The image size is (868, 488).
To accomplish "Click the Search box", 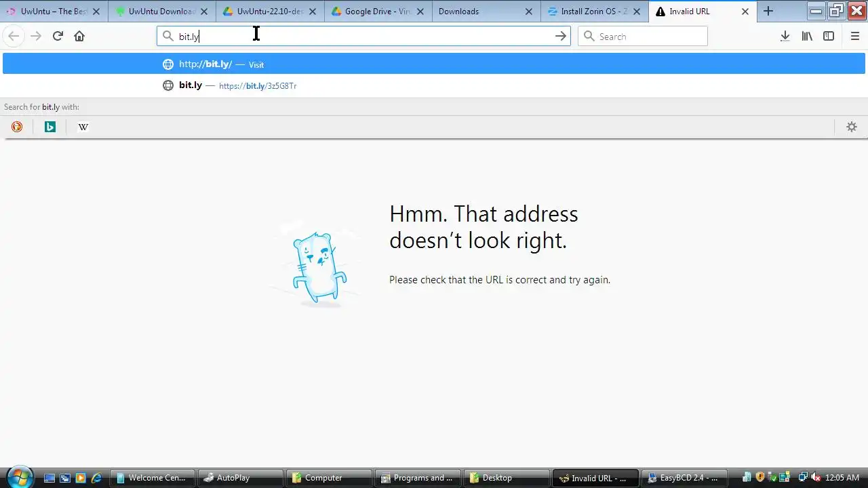I will pyautogui.click(x=643, y=37).
